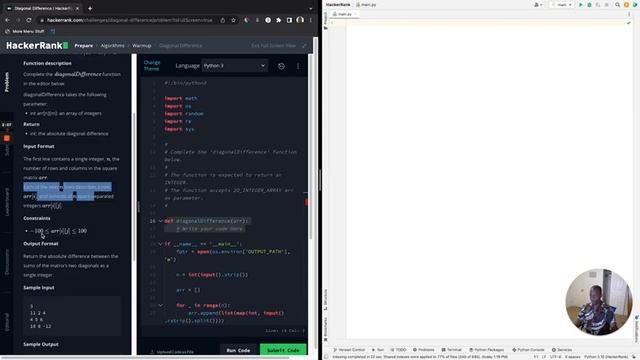Open the browser profile avatar
This screenshot has height=360, width=640.
click(x=300, y=20)
